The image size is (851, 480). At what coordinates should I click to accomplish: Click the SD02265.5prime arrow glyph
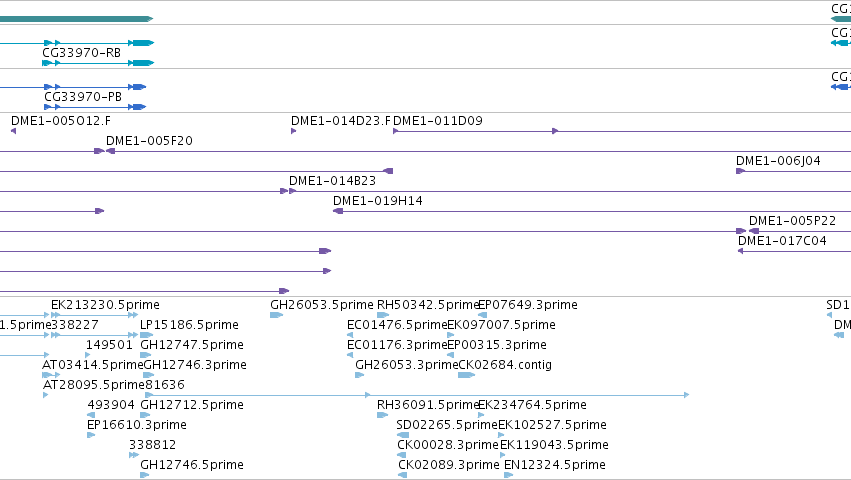(403, 435)
